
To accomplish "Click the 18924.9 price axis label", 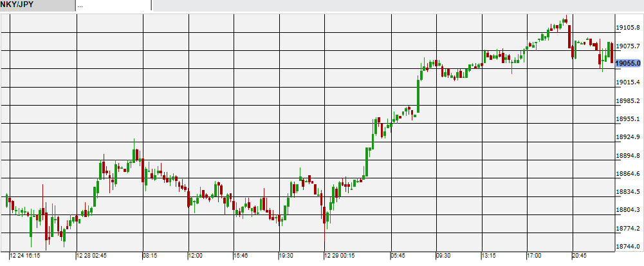I will (x=628, y=137).
